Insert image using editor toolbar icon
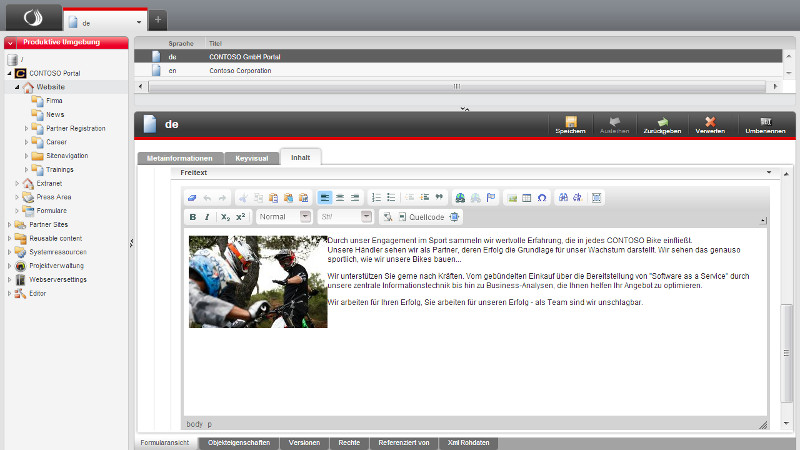The width and height of the screenshot is (800, 450). [512, 198]
